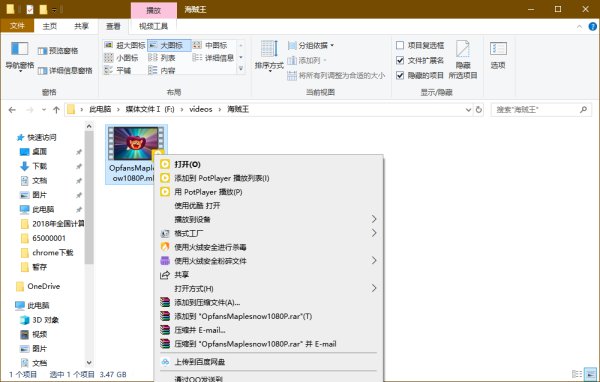Viewport: 600px width, 382px height.
Task: Uncheck the 隐藏的项目 hidden items checkbox
Action: click(x=400, y=75)
